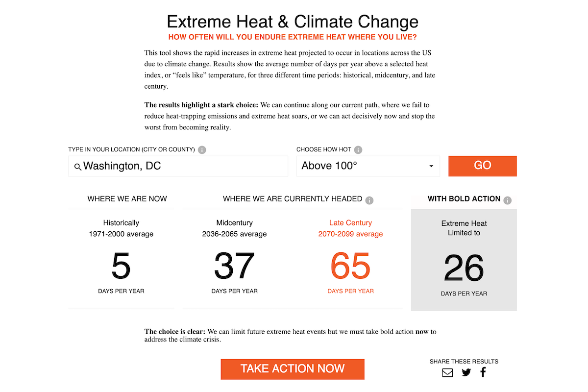Share the results on Twitter

coord(466,372)
